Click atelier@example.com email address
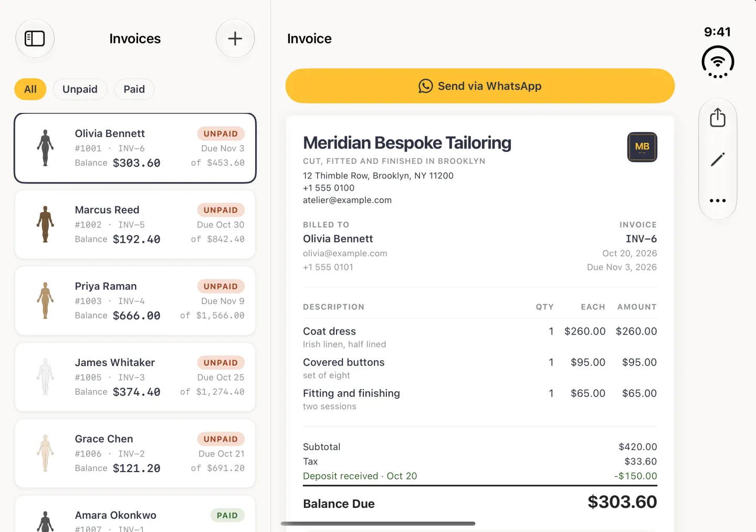This screenshot has height=532, width=756. click(347, 200)
